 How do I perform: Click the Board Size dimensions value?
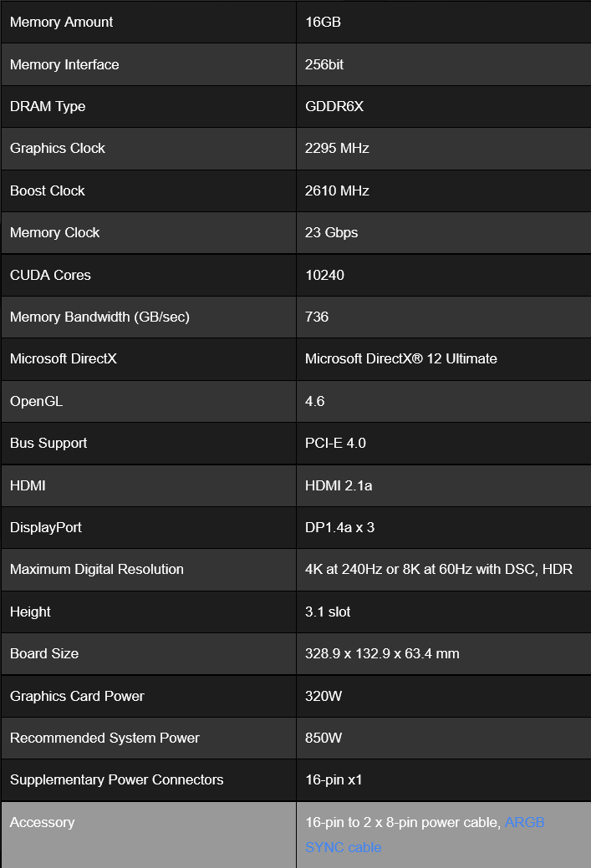[382, 654]
